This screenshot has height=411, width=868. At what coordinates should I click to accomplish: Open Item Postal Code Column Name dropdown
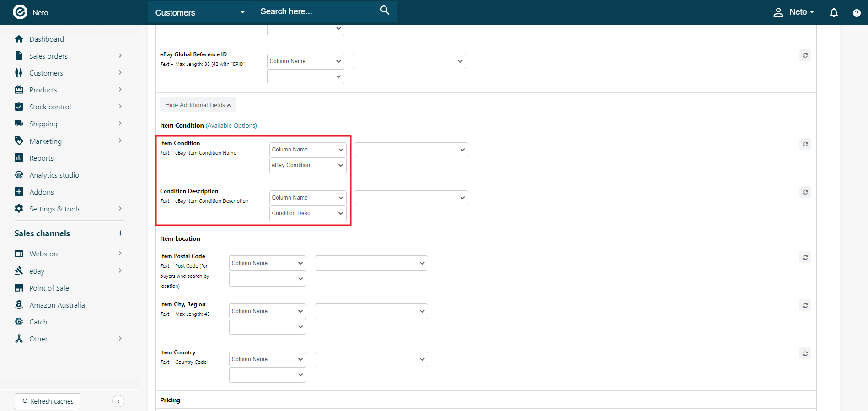pos(268,263)
